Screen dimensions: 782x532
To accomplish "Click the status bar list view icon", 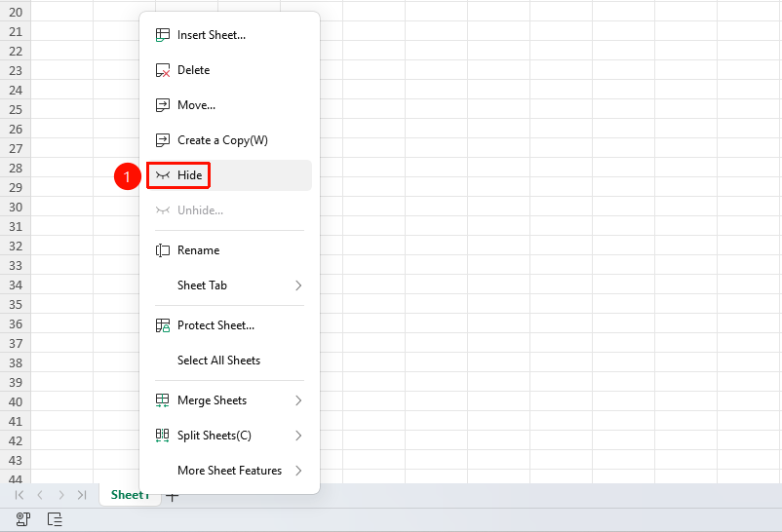I will tap(55, 519).
